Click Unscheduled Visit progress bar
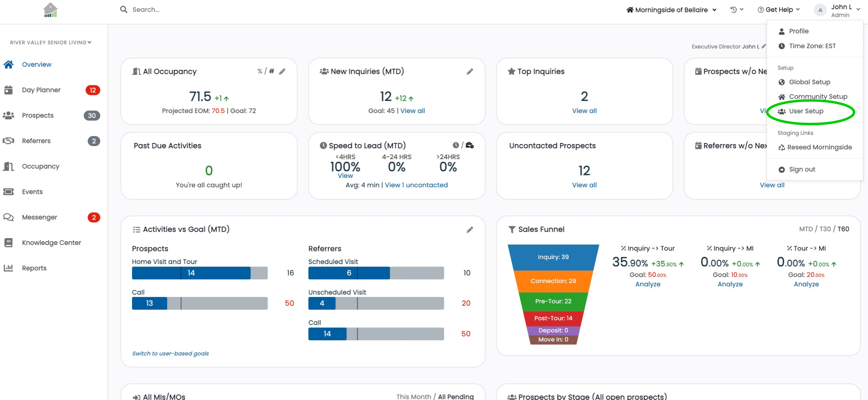 pyautogui.click(x=376, y=303)
